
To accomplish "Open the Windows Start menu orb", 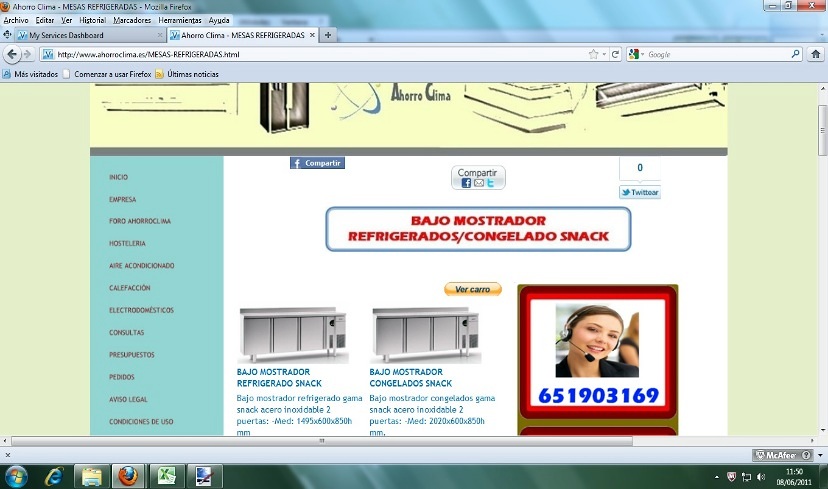I will 18,474.
